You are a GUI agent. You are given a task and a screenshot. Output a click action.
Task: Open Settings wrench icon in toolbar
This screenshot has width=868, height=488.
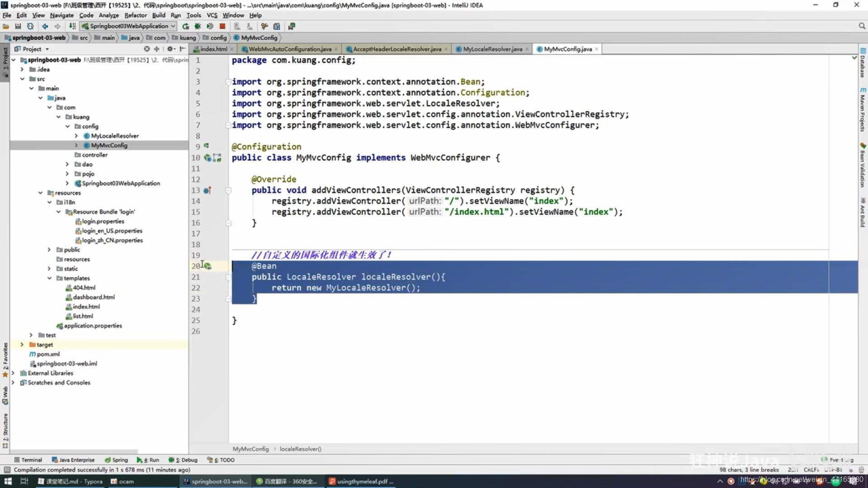click(264, 26)
